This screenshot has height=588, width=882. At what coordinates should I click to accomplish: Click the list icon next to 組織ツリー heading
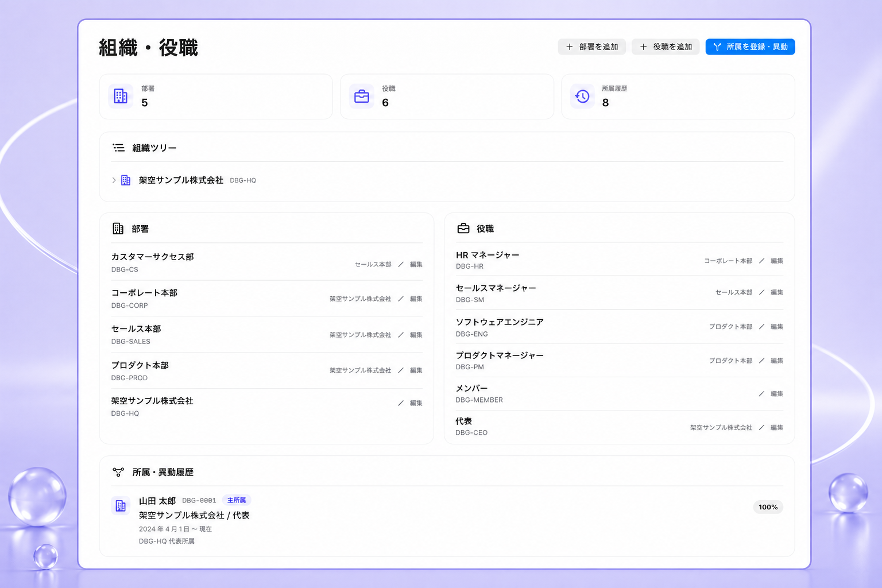(119, 148)
